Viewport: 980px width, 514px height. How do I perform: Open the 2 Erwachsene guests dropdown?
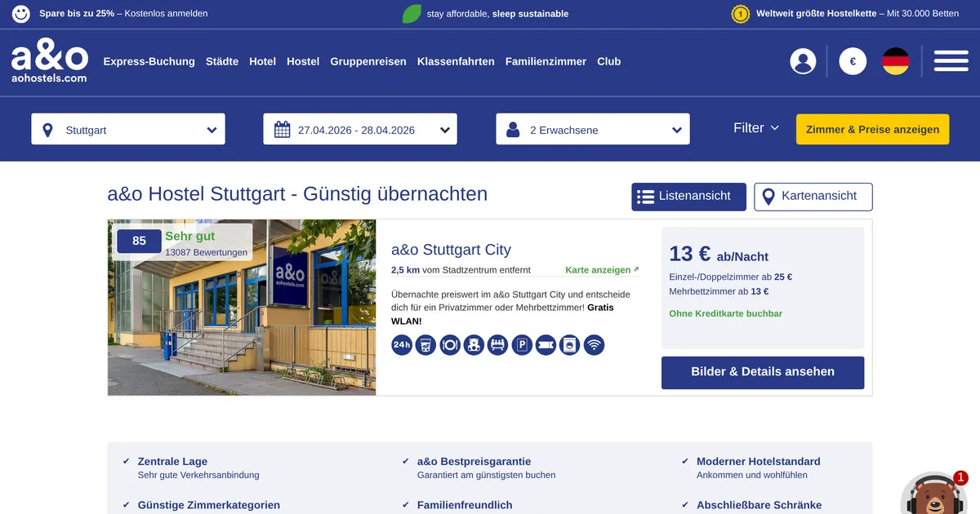(x=593, y=129)
